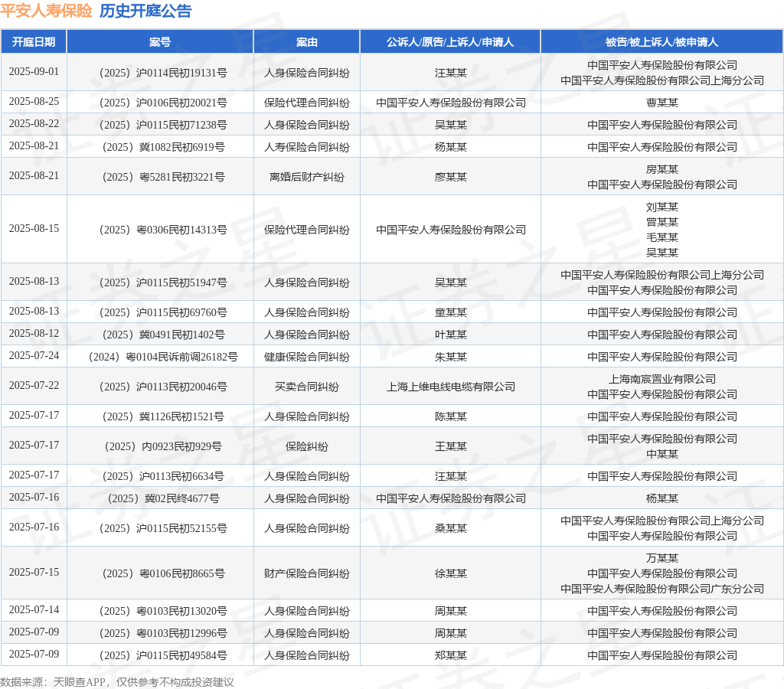Select case number (2025)冀0491民初1402号

pos(163,335)
